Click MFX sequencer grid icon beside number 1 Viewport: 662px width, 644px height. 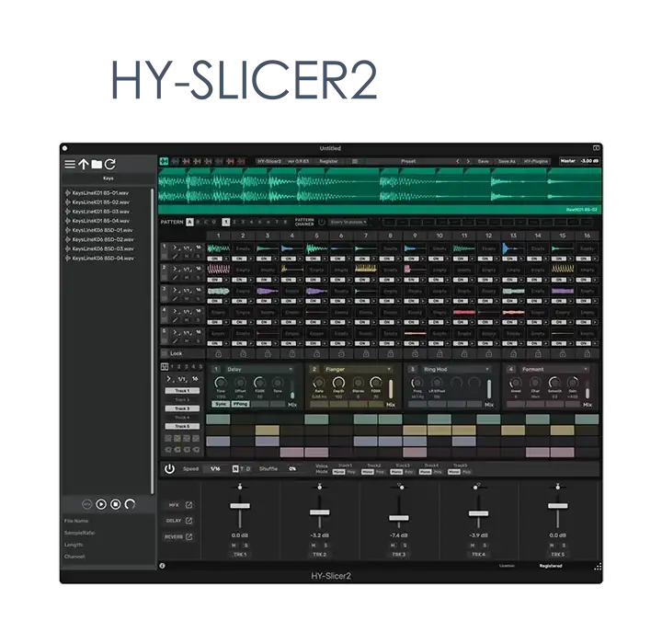[165, 367]
